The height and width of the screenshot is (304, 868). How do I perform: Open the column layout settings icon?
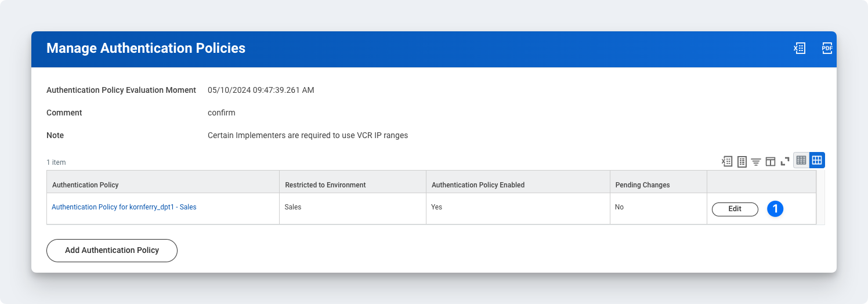coord(771,161)
